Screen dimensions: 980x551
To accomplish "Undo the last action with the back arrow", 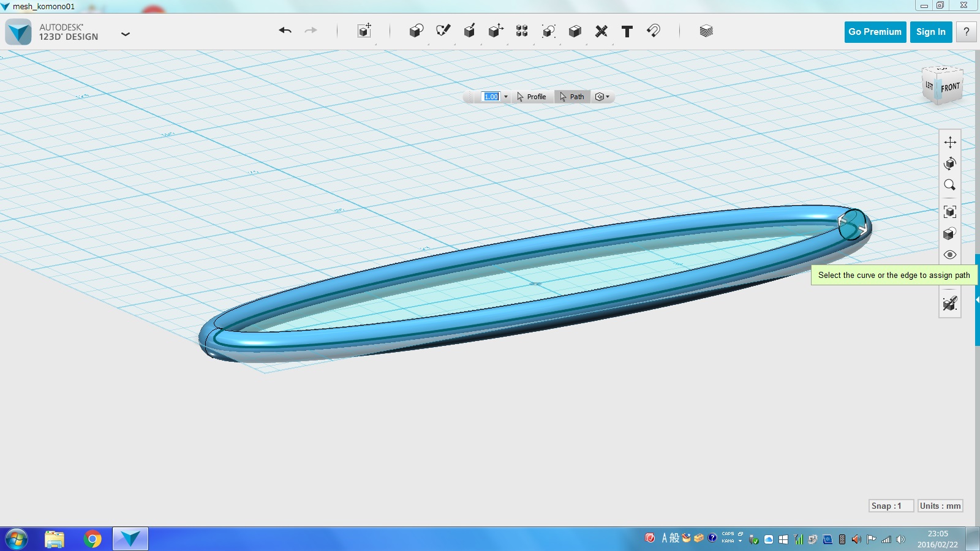I will pos(285,31).
